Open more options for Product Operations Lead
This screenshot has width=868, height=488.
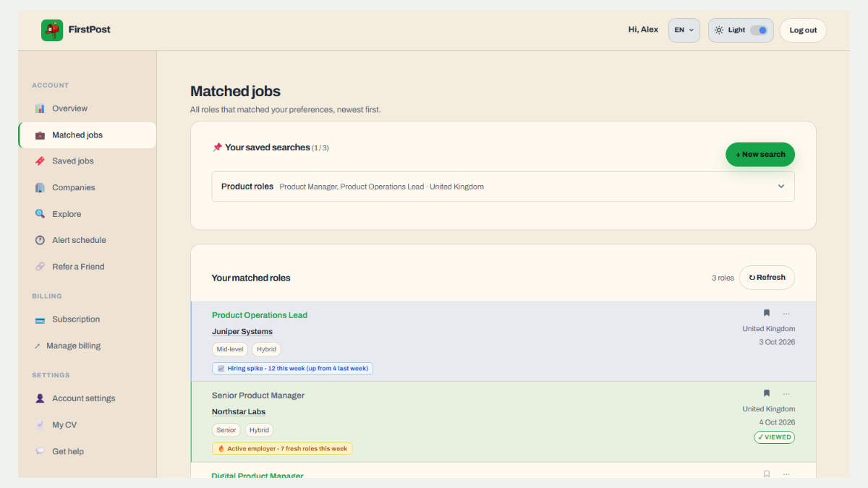click(x=786, y=314)
